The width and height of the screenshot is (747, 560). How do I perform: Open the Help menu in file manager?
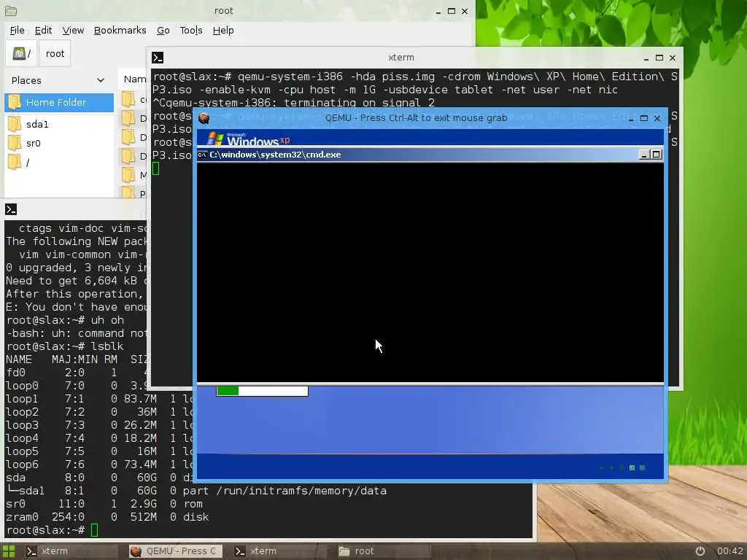(x=223, y=31)
